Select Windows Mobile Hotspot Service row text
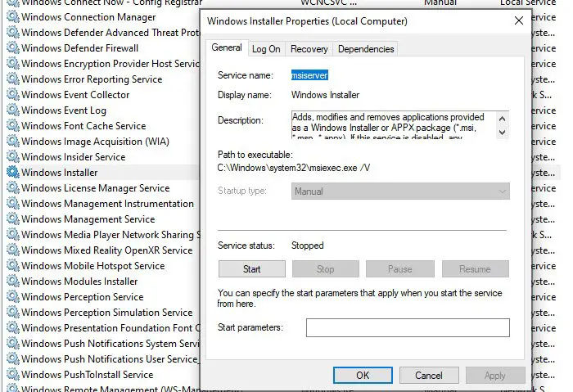Screen dimensions: 573x392 [93, 266]
